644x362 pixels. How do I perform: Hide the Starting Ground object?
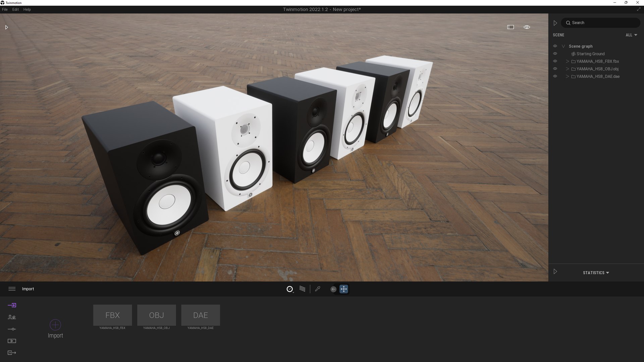(555, 54)
